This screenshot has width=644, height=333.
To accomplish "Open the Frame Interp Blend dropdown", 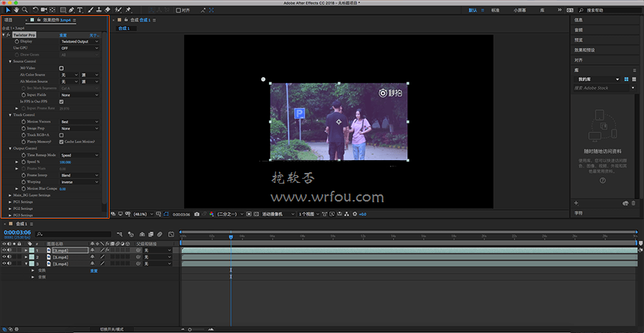I will pyautogui.click(x=79, y=176).
